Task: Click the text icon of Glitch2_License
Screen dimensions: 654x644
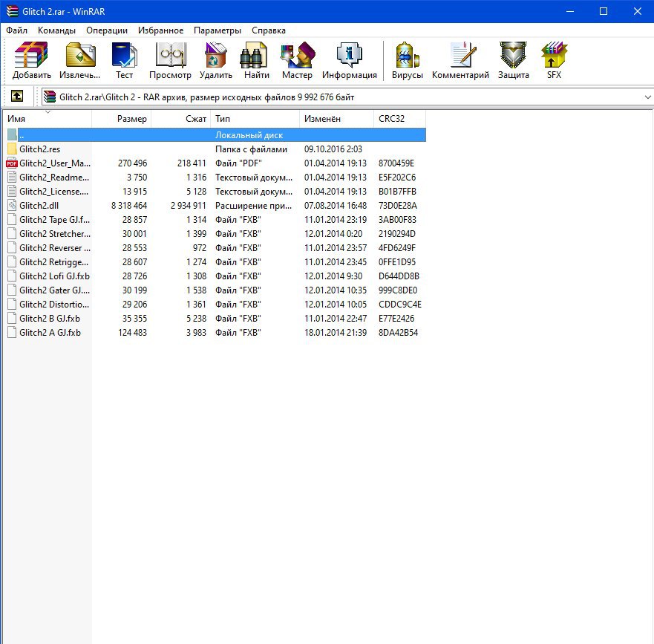Action: coord(12,192)
